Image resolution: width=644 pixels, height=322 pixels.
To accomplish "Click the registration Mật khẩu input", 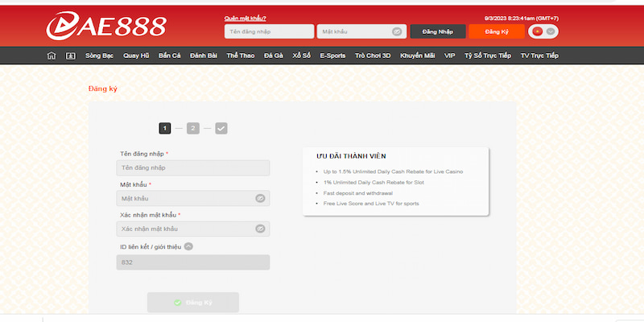I will [193, 198].
